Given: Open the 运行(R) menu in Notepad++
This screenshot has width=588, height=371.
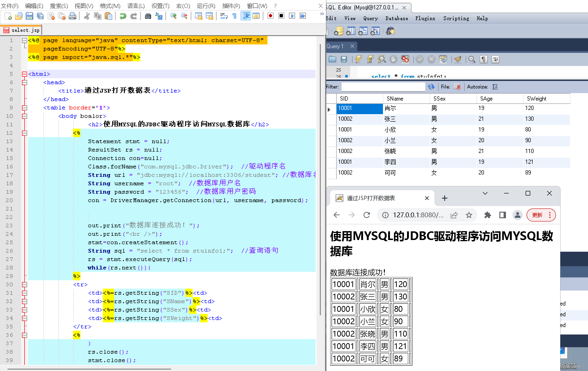Looking at the screenshot, I should (206, 6).
